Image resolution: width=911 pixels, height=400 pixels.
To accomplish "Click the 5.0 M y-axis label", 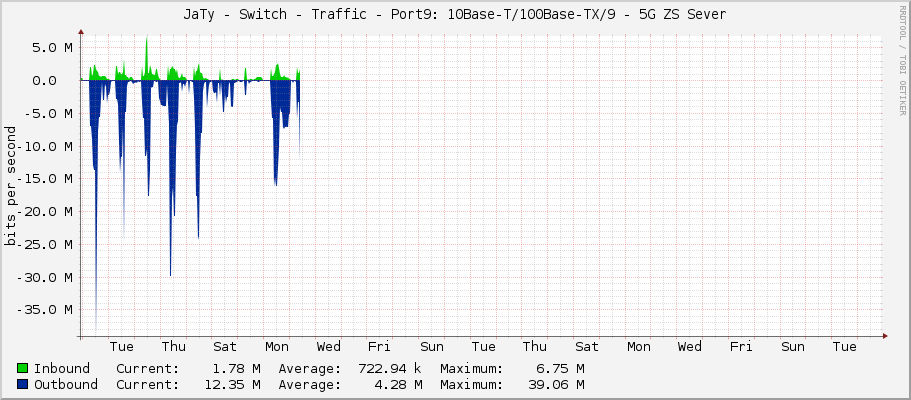I will coord(53,47).
